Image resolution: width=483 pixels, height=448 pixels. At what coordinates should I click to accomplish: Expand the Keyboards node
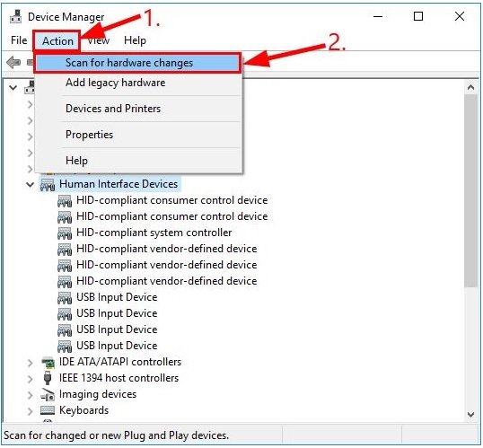[x=30, y=411]
